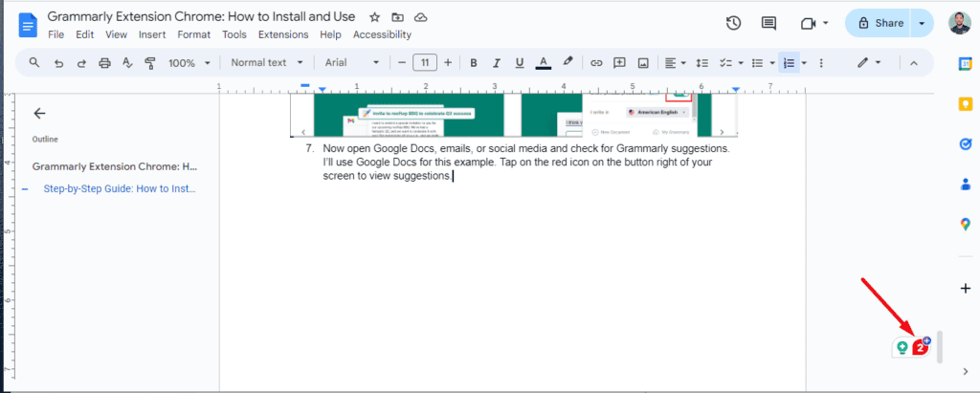Screen dimensions: 980x393
Task: Open the highlight color picker
Action: tap(568, 62)
